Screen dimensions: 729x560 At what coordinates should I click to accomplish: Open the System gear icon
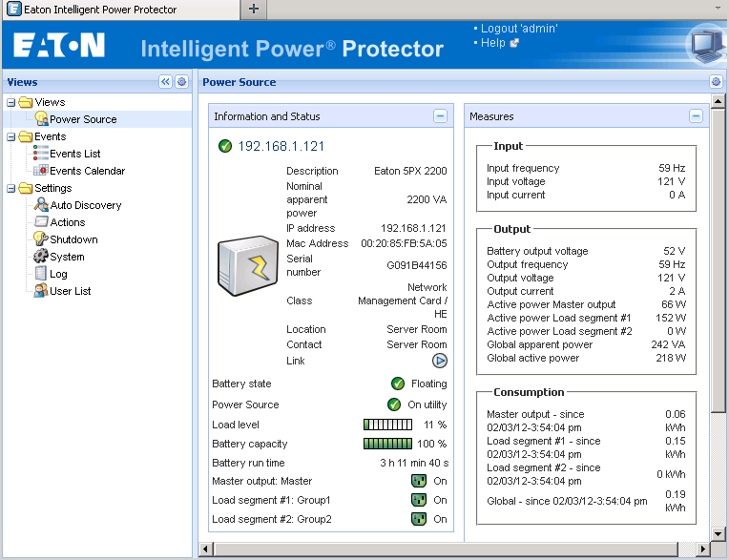point(41,257)
